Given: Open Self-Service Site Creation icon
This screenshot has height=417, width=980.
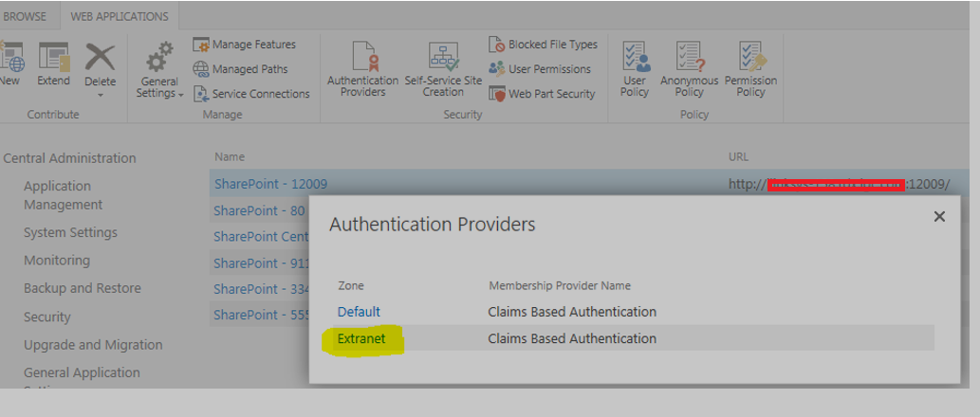Looking at the screenshot, I should coord(444,57).
